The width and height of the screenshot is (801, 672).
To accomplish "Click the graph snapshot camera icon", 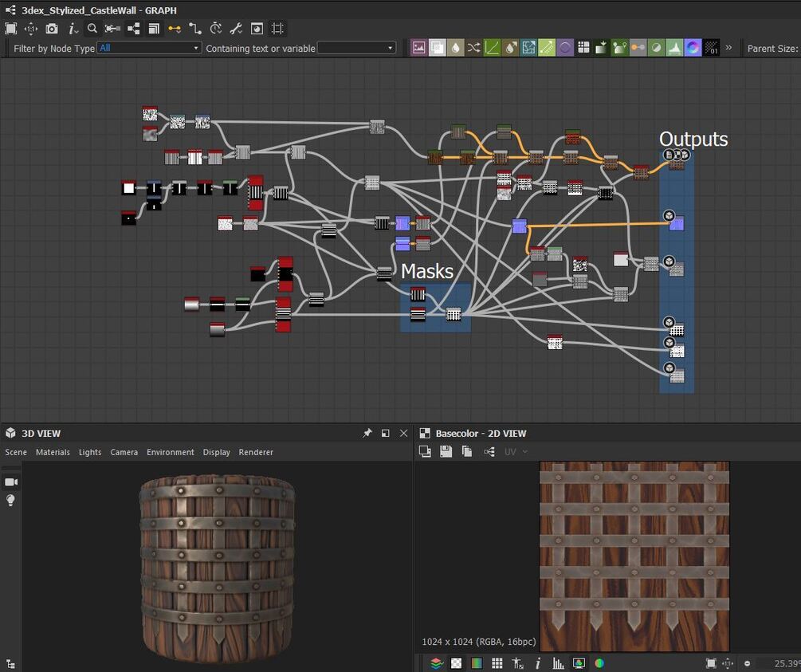I will click(52, 29).
